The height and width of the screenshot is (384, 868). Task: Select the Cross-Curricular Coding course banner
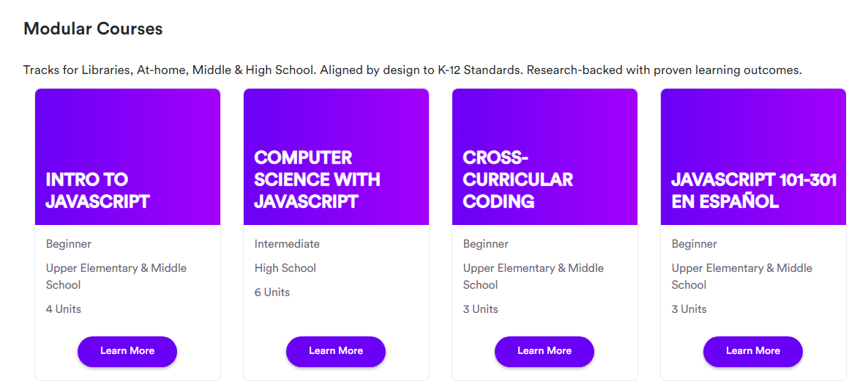[x=545, y=157]
